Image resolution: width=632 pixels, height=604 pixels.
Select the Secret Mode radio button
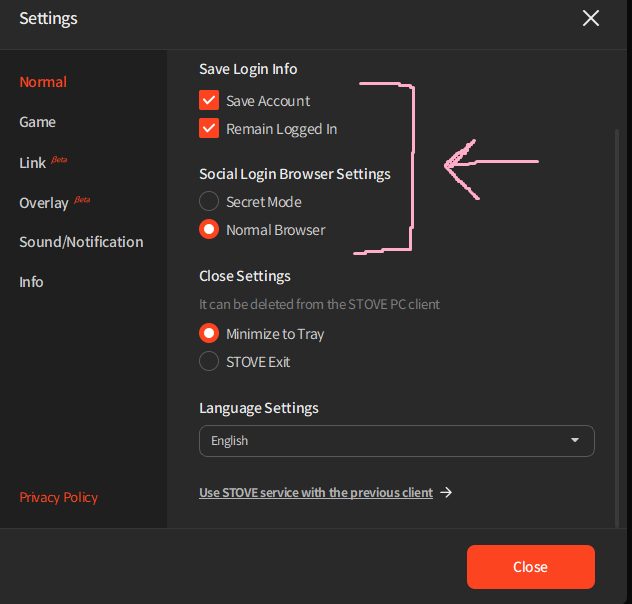tap(209, 201)
